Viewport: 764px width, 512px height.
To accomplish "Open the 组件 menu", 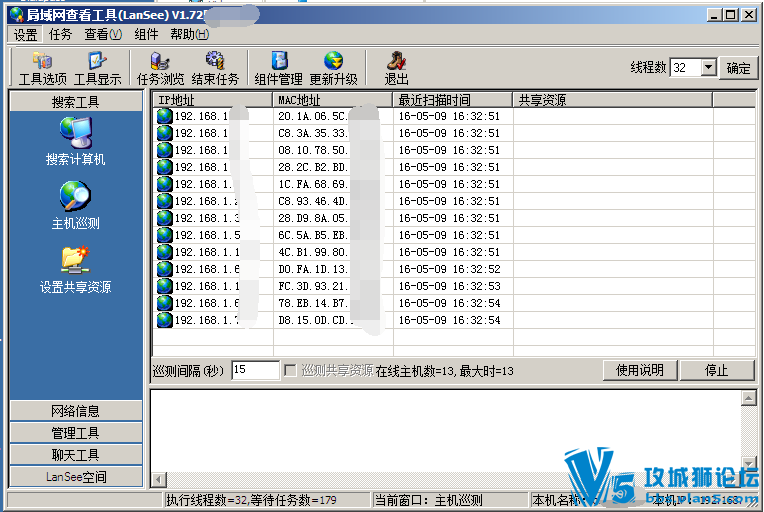I will tap(146, 35).
